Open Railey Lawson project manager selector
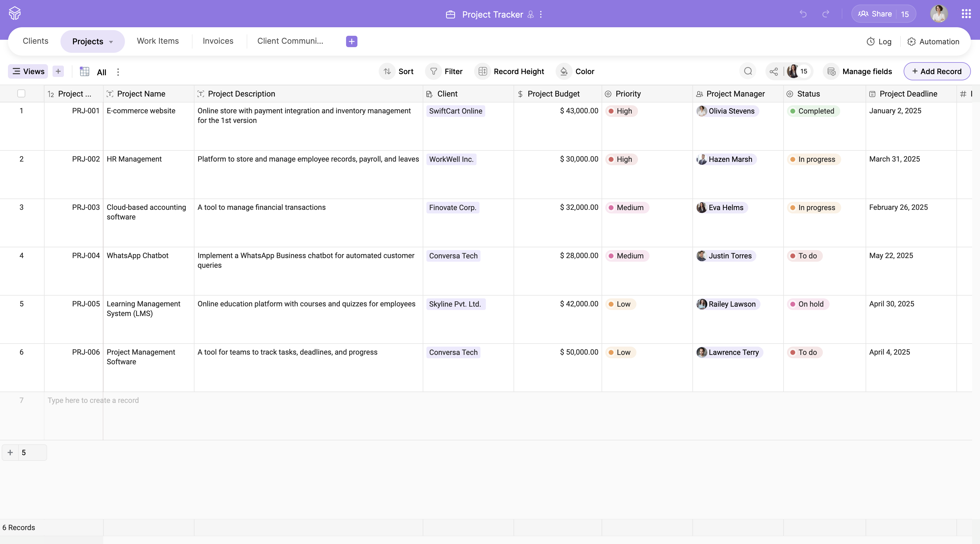This screenshot has height=544, width=980. click(728, 304)
